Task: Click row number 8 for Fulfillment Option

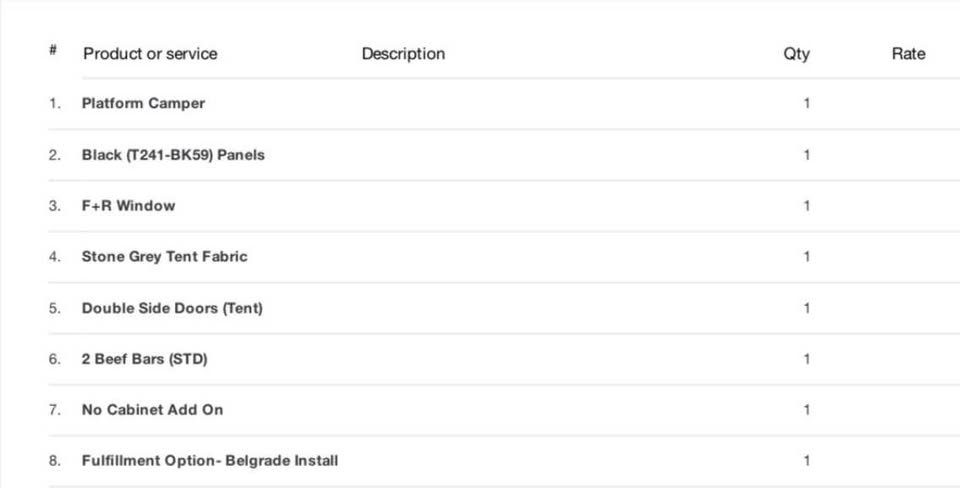Action: click(x=55, y=460)
